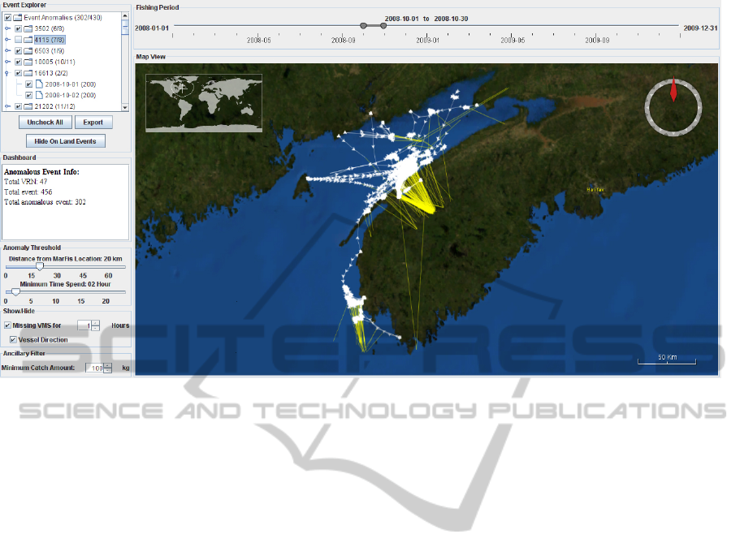Toggle the Missing VMS for checkbox

[x=7, y=325]
